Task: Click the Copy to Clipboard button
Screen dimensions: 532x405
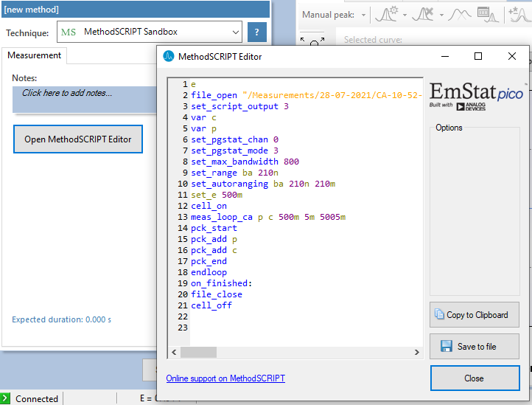Action: pos(474,315)
